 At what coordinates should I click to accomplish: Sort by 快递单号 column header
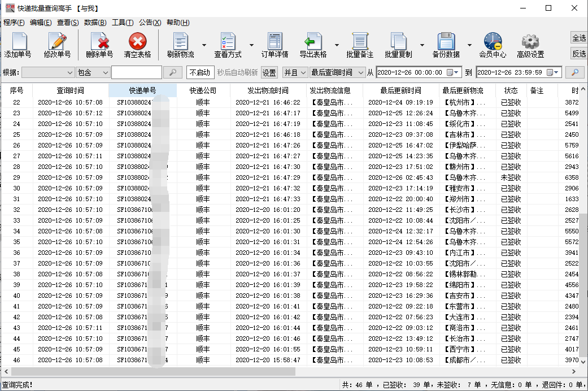142,90
